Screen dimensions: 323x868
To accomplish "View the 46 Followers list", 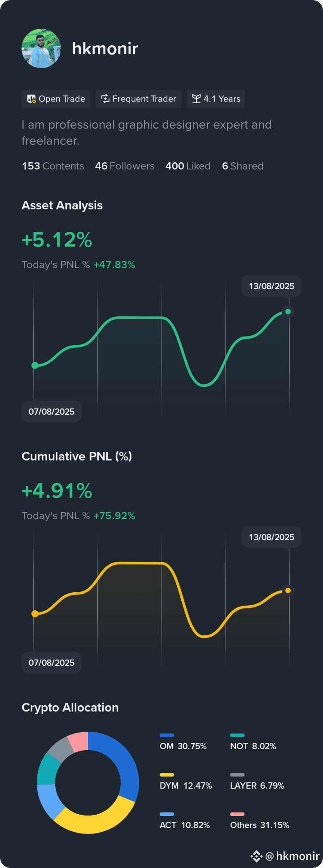I will coord(125,166).
